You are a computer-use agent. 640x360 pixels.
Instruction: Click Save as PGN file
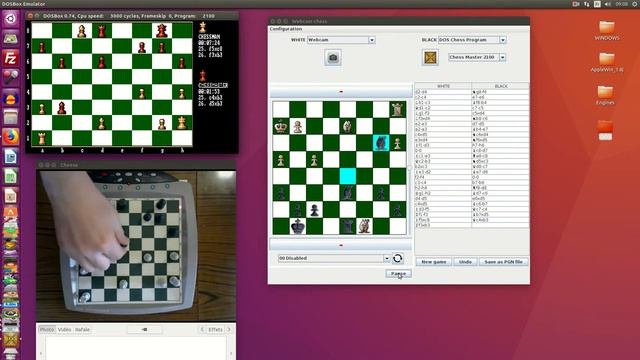click(x=503, y=262)
